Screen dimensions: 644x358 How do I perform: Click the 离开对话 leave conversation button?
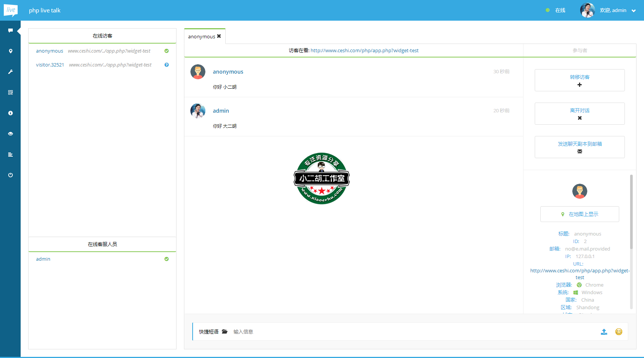(x=579, y=113)
